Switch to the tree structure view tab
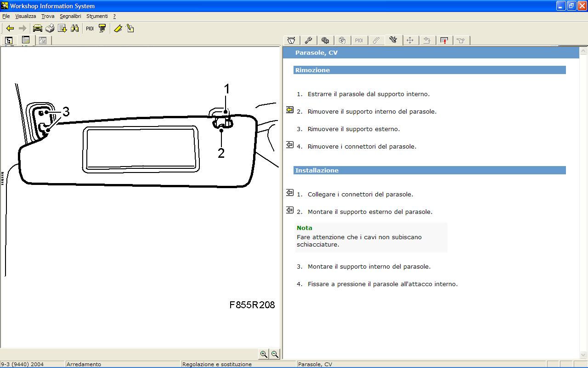 pos(9,40)
